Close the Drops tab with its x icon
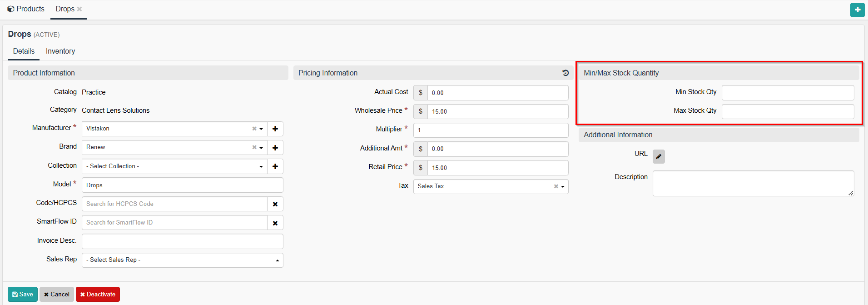868x305 pixels. point(79,9)
